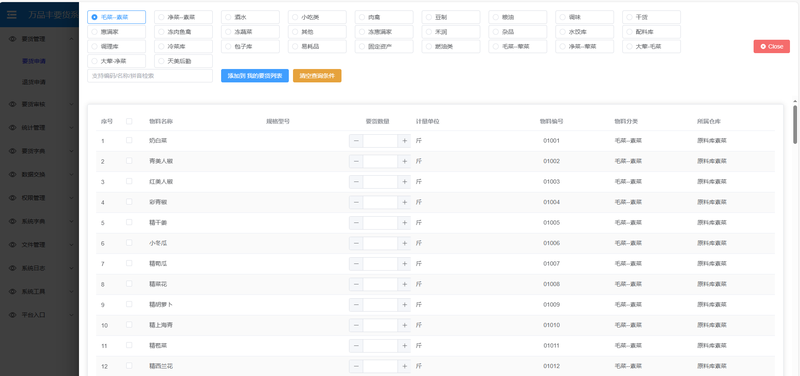The width and height of the screenshot is (800, 376).
Task: Decrease quantity for 精菜花
Action: point(356,284)
